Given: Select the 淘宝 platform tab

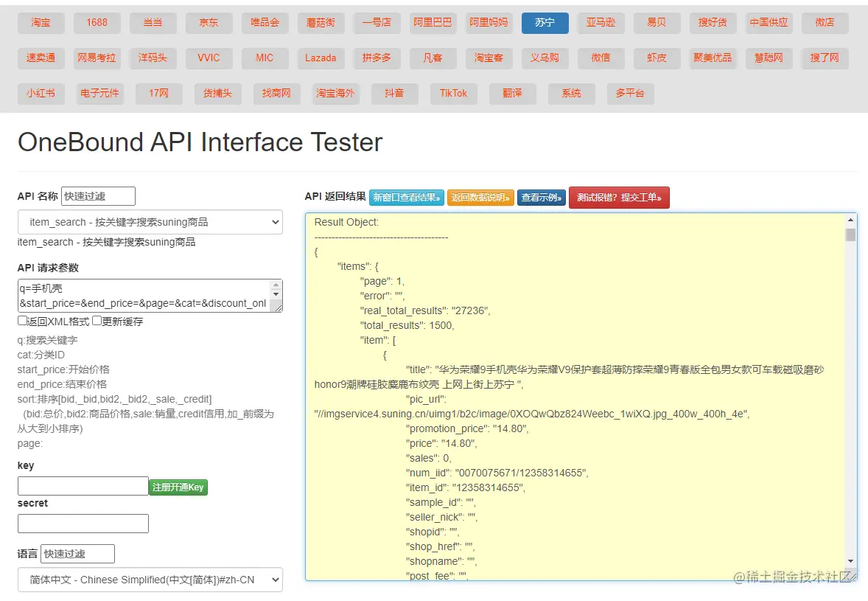Looking at the screenshot, I should pyautogui.click(x=41, y=23).
